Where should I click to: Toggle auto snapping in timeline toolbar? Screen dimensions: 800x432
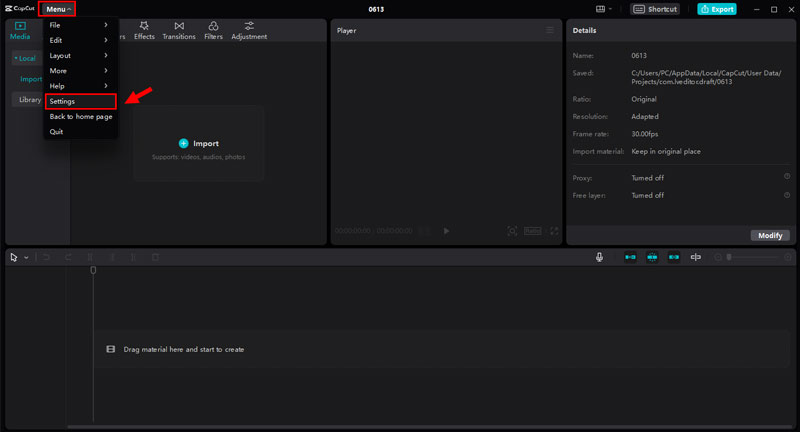point(652,257)
